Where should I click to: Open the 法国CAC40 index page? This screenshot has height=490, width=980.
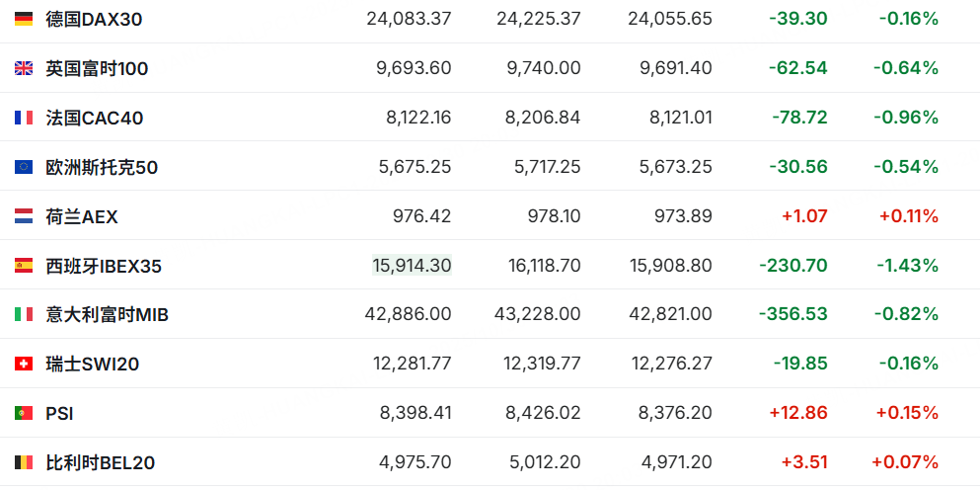tap(95, 118)
